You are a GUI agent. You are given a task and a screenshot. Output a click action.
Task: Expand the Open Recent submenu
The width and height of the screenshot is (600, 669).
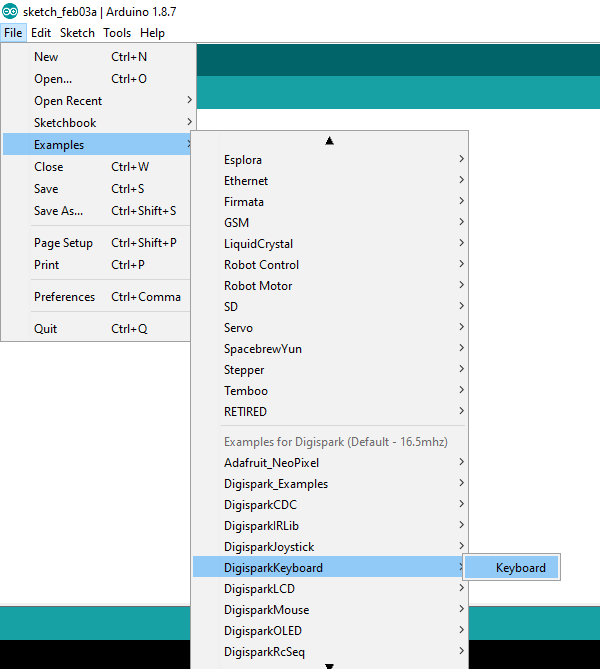(x=96, y=101)
